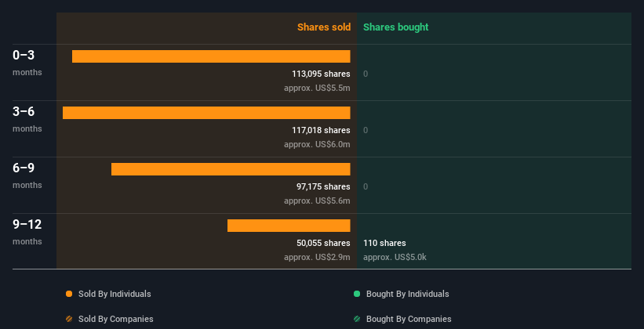Click the approx. US$2.9m text
Image resolution: width=644 pixels, height=329 pixels.
tap(317, 257)
